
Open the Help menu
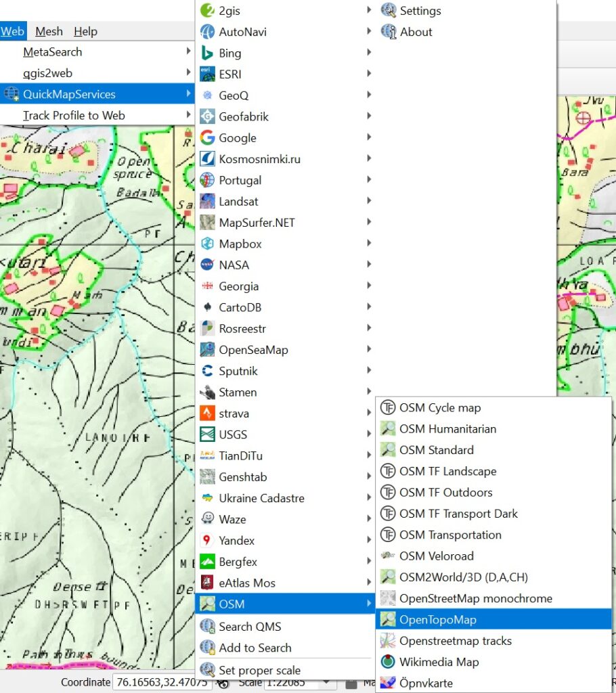click(85, 31)
